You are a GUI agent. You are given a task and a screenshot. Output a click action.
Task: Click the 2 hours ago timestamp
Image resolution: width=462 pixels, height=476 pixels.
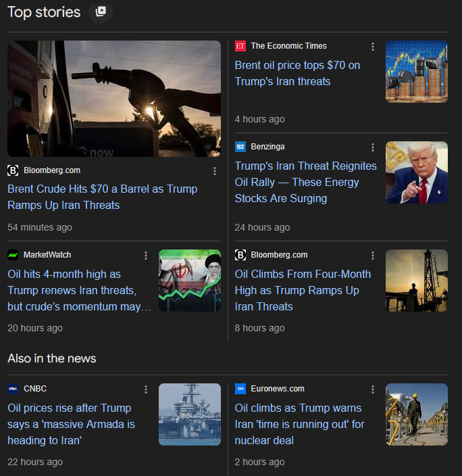[259, 462]
